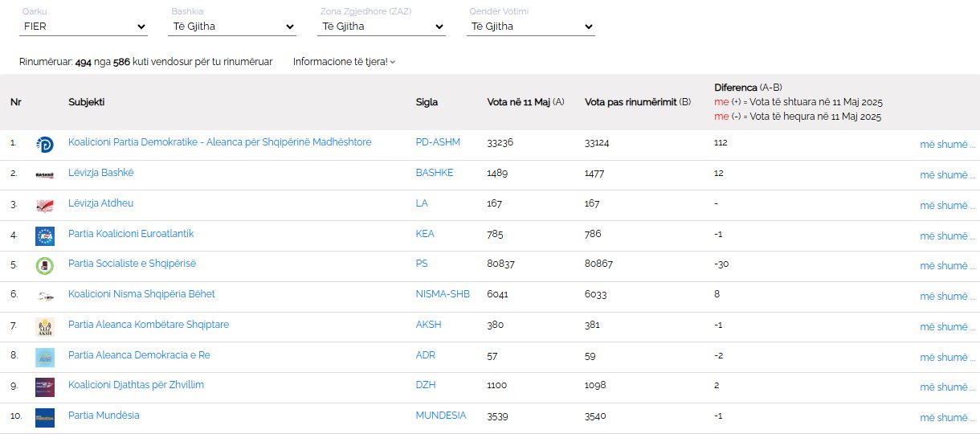Click the Vota në 11 Maj header
The width and height of the screenshot is (980, 434).
click(x=525, y=102)
